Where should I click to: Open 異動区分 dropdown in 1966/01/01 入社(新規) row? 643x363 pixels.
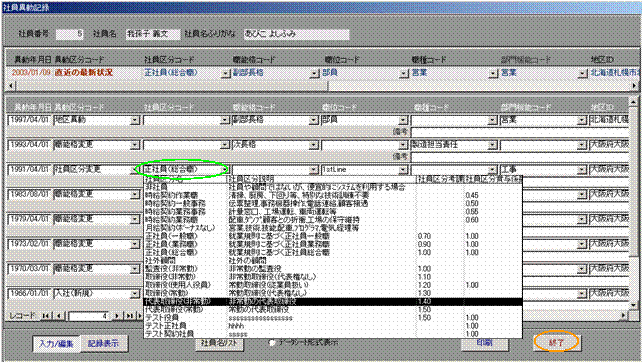pos(135,294)
